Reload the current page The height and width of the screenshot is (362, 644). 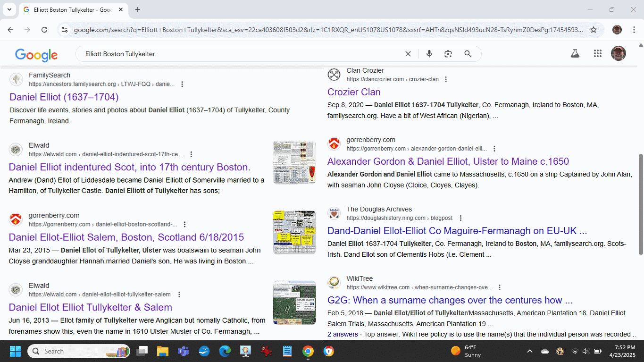coord(44,30)
